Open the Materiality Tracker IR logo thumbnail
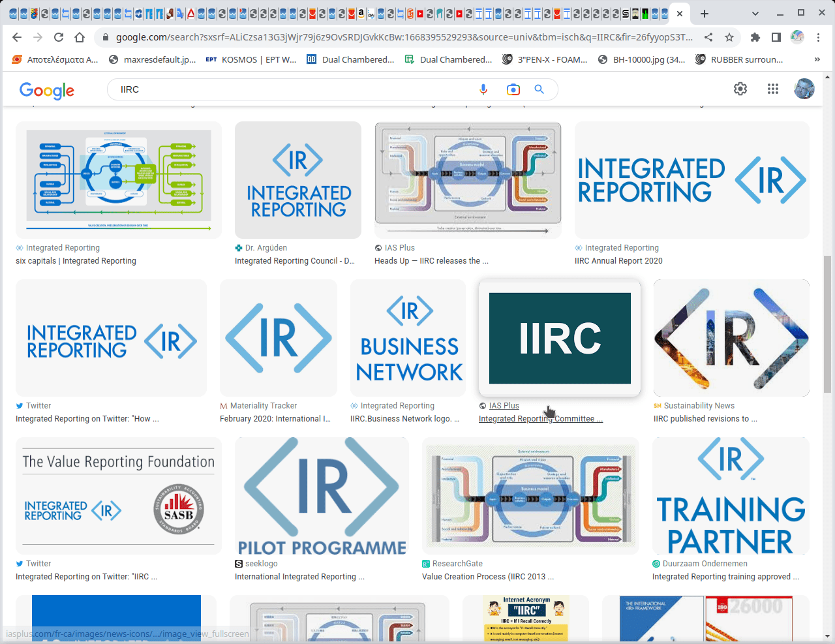Screen dimensions: 835x644 tap(279, 338)
